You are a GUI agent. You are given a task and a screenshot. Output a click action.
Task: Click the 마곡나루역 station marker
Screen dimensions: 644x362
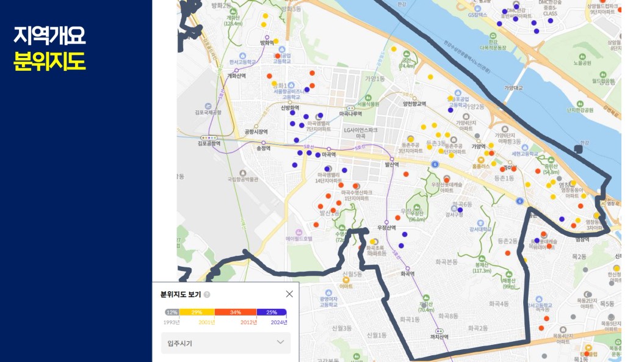(351, 108)
